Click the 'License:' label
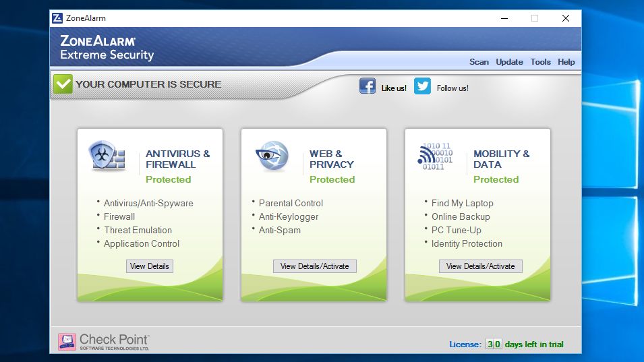This screenshot has width=644, height=362. point(465,344)
